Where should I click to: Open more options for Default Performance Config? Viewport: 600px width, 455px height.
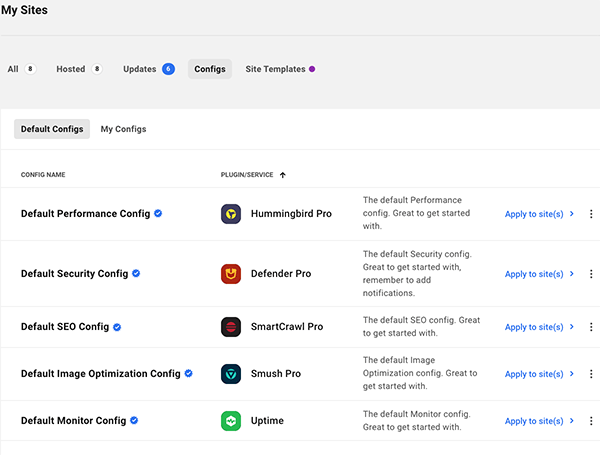591,214
